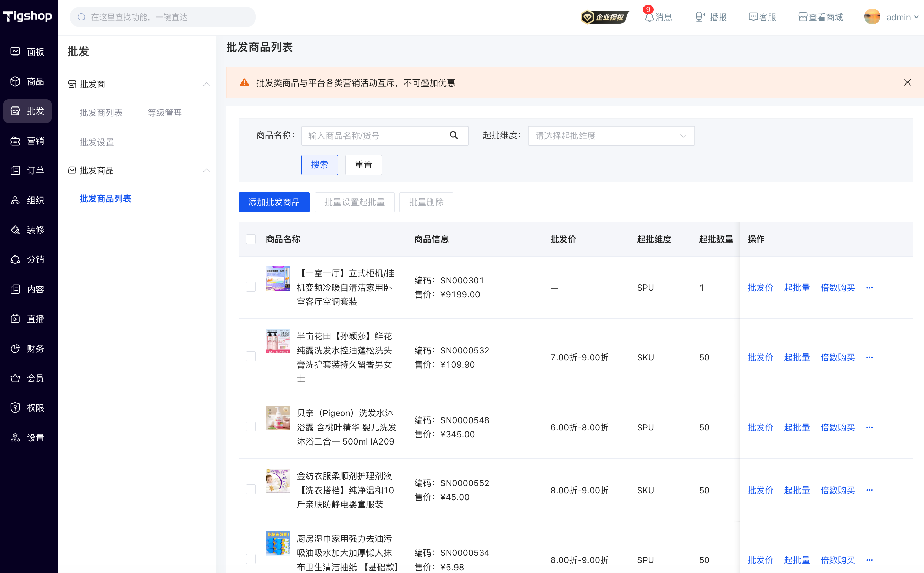Click 批发价 link for SN0000552
The width and height of the screenshot is (924, 573).
pos(760,491)
